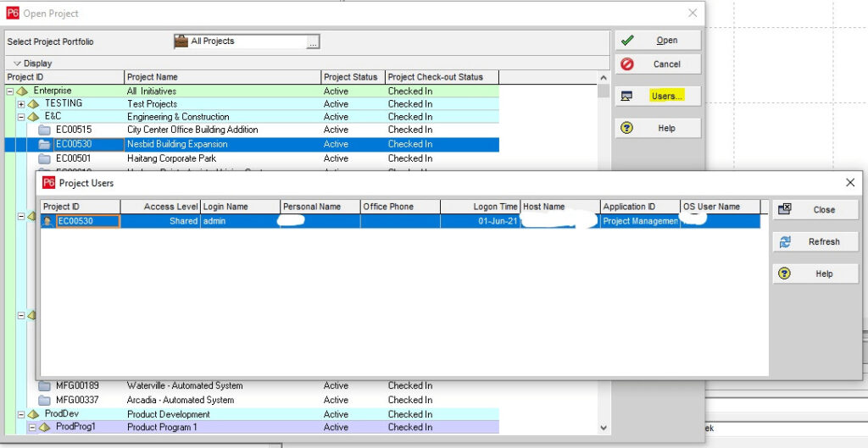Sort by Project Status column header
868x448 pixels.
[x=353, y=77]
